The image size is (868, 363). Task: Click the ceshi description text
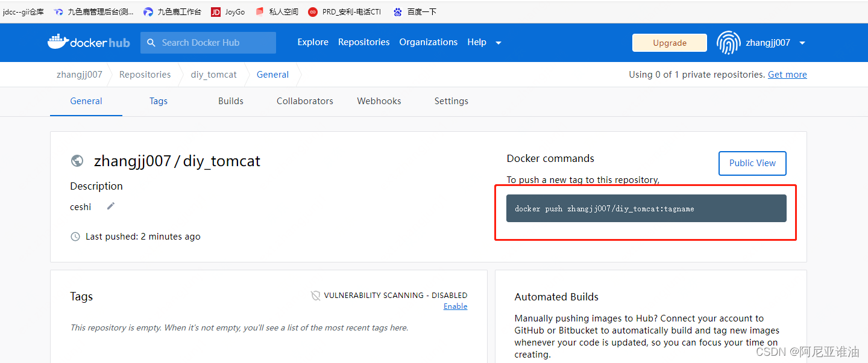(81, 207)
